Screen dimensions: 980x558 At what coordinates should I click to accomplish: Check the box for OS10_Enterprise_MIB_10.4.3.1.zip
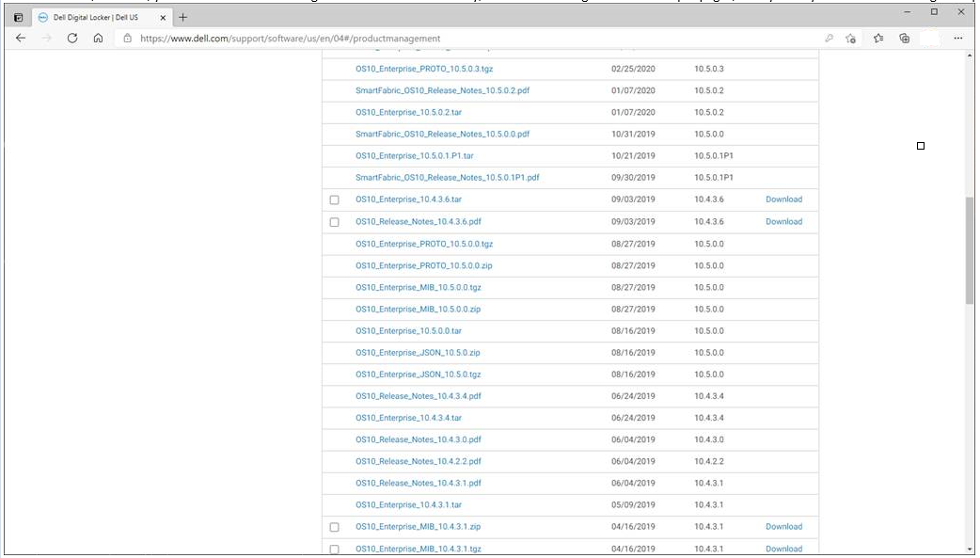(x=335, y=527)
